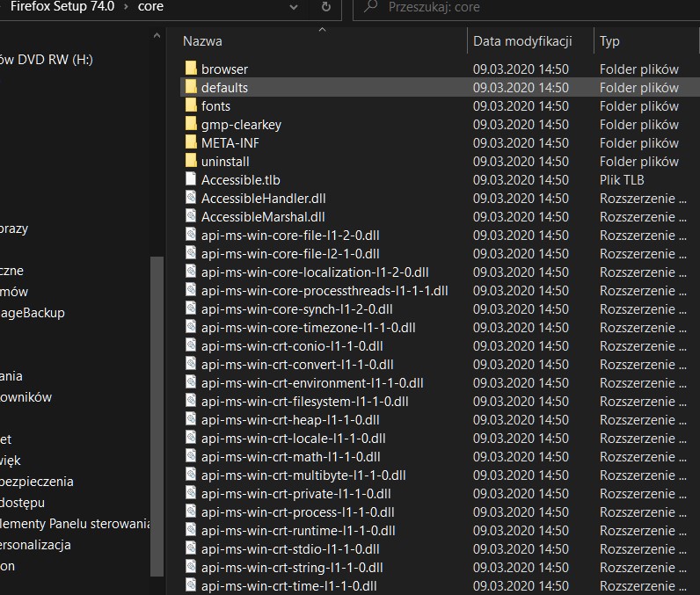Select file api-ms-win-crt-private-l1-1-0.dll
The image size is (700, 595).
[296, 494]
